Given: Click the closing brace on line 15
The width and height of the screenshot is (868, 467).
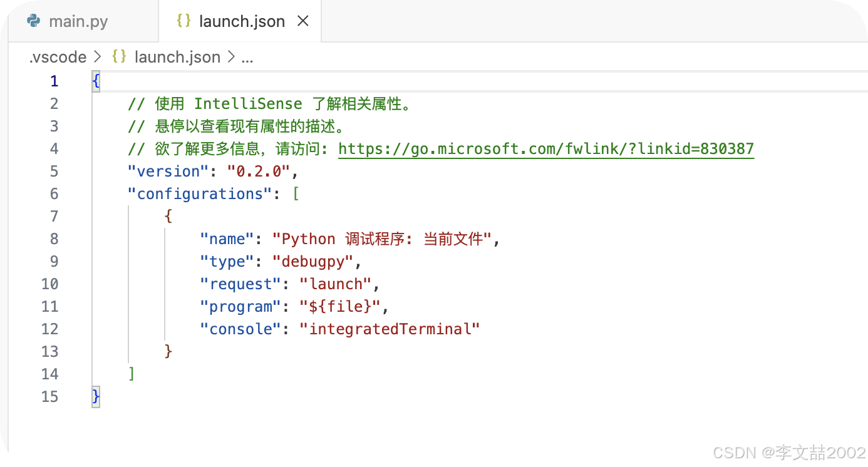Looking at the screenshot, I should (x=95, y=396).
